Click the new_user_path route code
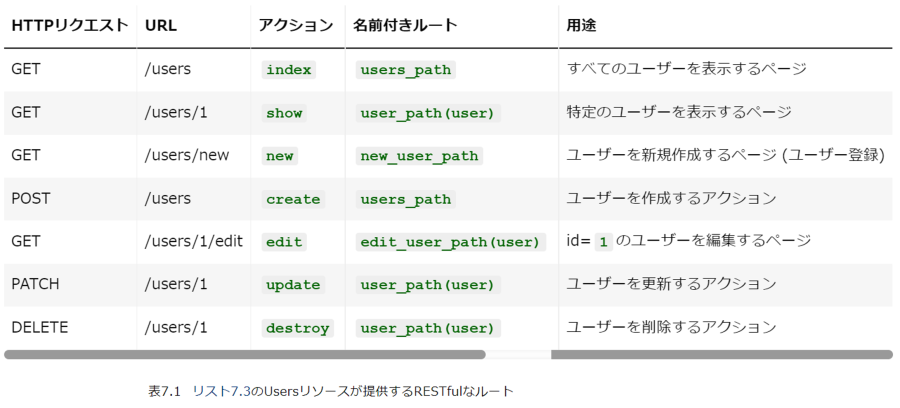The width and height of the screenshot is (900, 408). pos(419,156)
